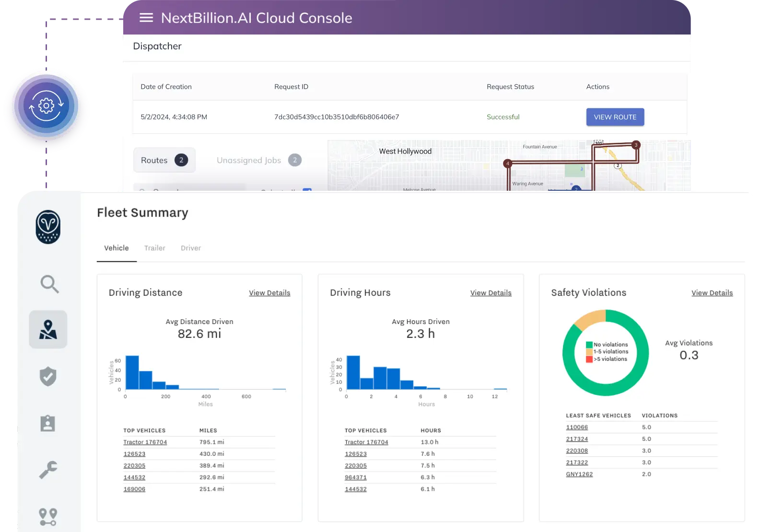The image size is (760, 532).
Task: Click the tallest Driving Hours histogram bar
Action: click(353, 372)
